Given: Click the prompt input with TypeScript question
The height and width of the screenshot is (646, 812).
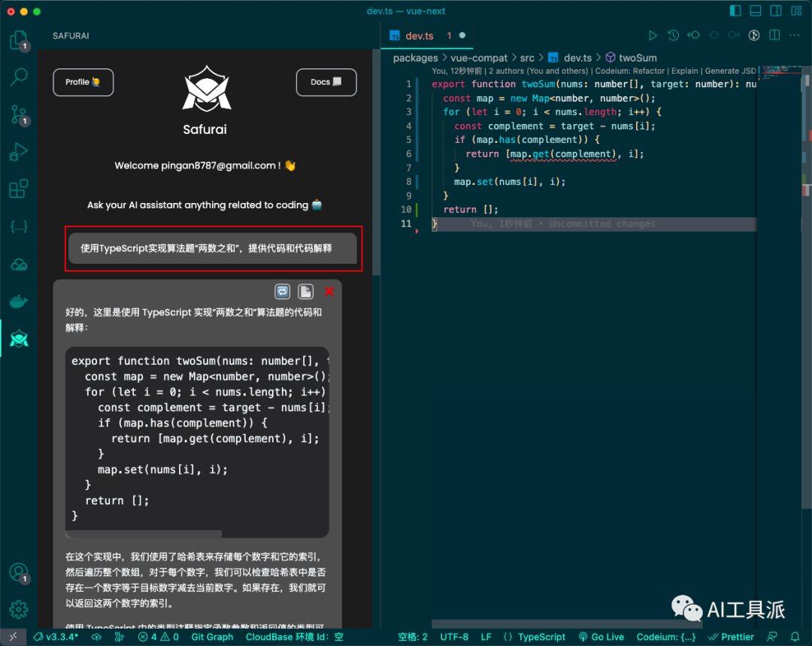Looking at the screenshot, I should [x=213, y=248].
